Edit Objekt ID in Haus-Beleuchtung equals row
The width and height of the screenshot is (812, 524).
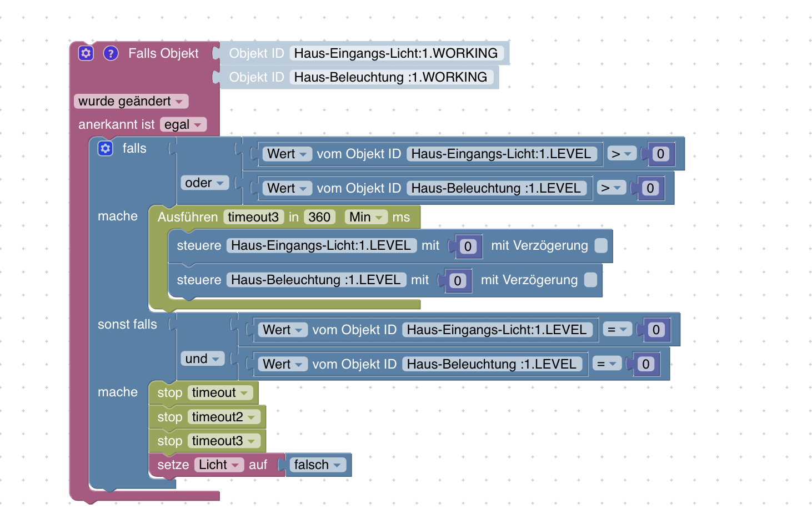(x=492, y=364)
